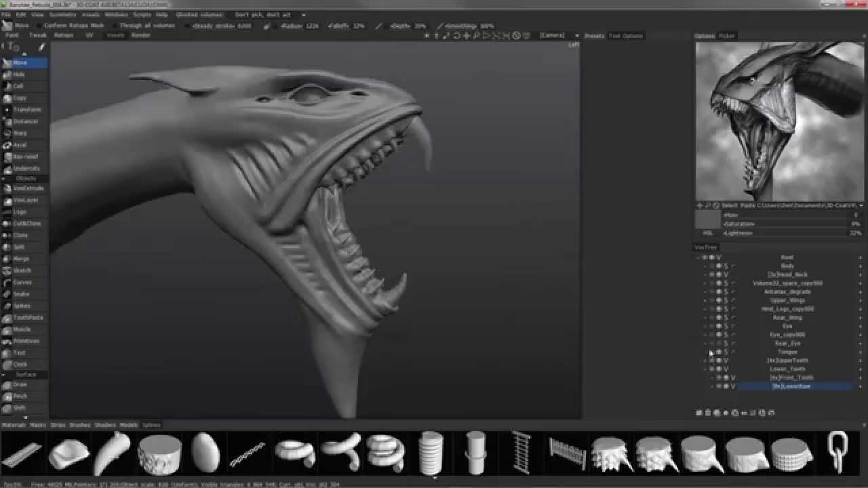The height and width of the screenshot is (488, 868).
Task: Select the Split tool
Action: point(24,247)
